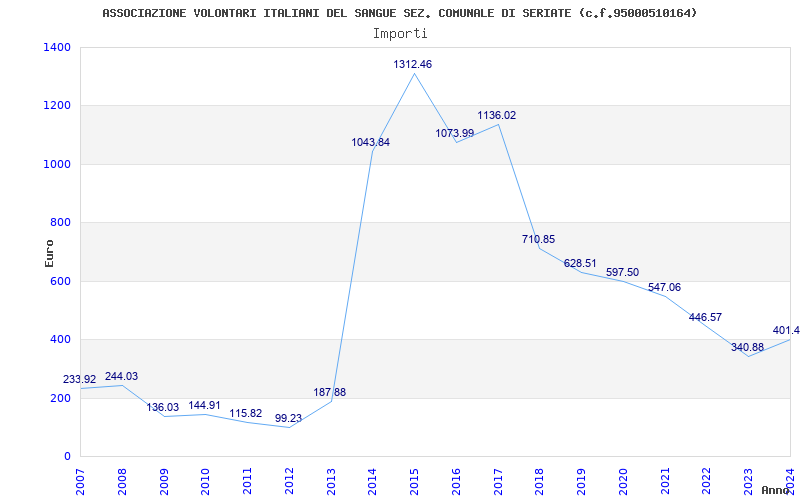Viewport: 800px width, 500px height.
Task: Click the 2013 x-axis year label
Action: coord(330,481)
